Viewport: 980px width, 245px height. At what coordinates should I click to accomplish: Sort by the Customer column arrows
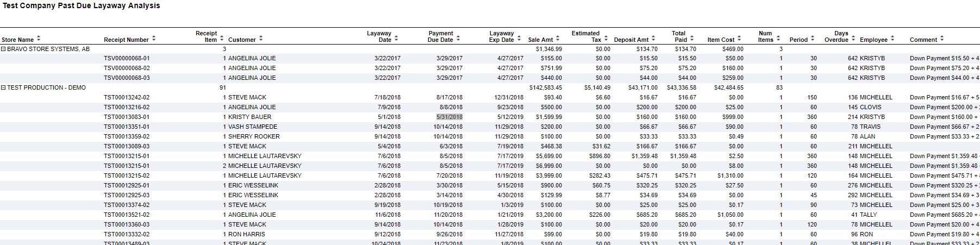[260, 39]
